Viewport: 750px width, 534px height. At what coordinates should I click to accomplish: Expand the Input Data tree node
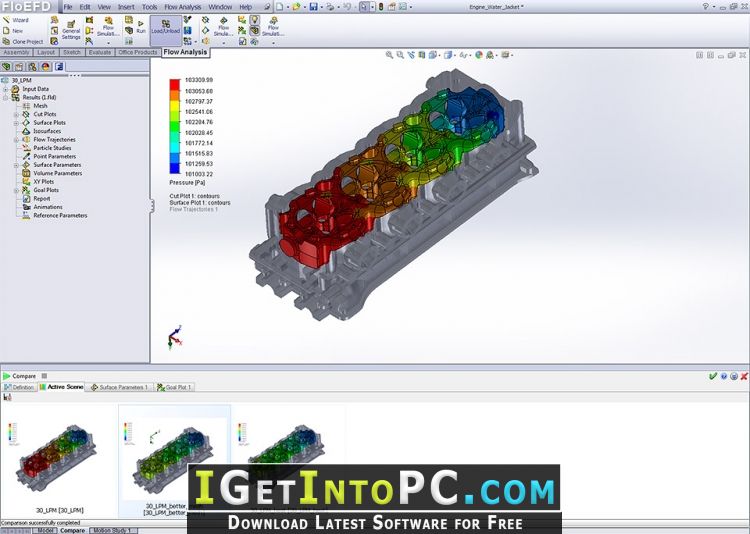click(x=5, y=89)
